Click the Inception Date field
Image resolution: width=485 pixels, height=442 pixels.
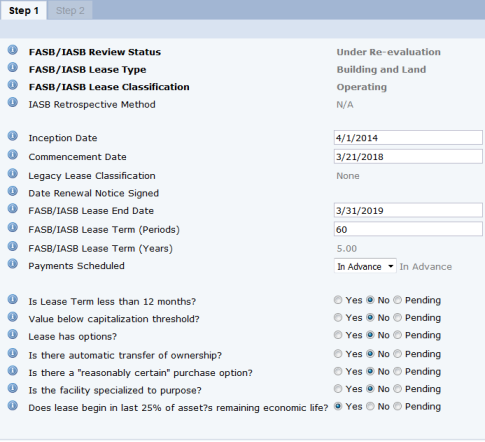408,138
